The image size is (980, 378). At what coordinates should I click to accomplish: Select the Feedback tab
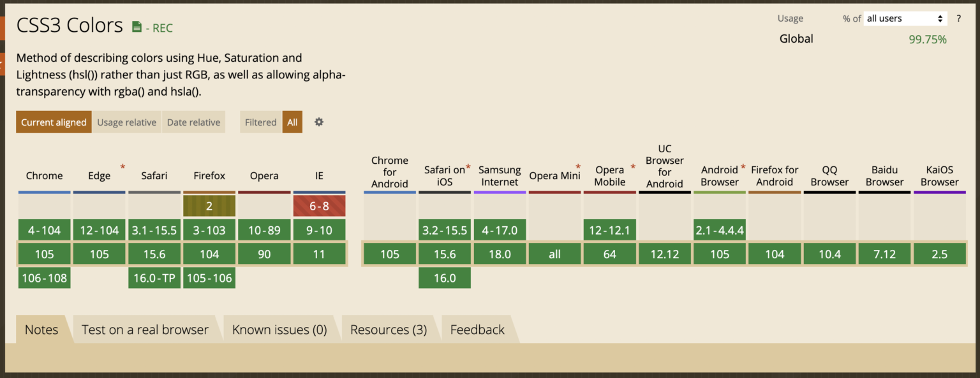(477, 330)
